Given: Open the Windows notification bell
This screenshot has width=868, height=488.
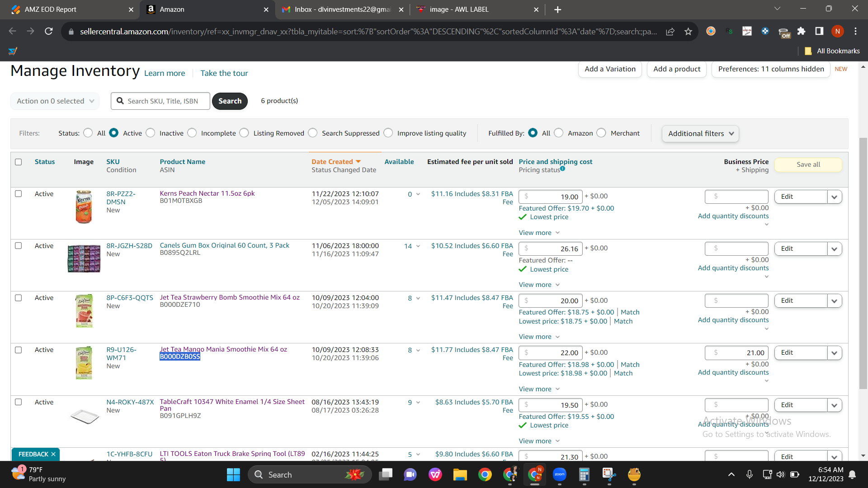Looking at the screenshot, I should click(852, 474).
